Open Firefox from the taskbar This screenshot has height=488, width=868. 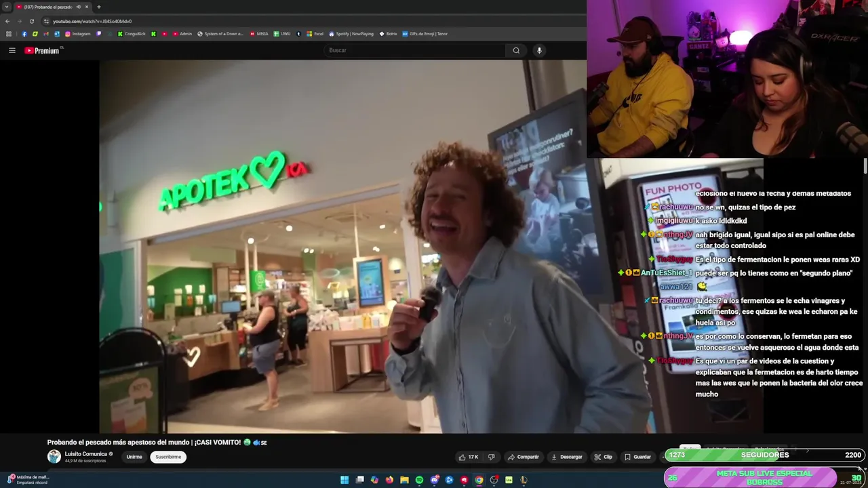point(389,480)
